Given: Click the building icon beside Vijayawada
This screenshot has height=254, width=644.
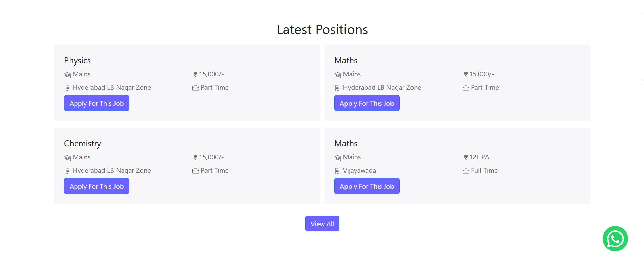Looking at the screenshot, I should tap(338, 171).
